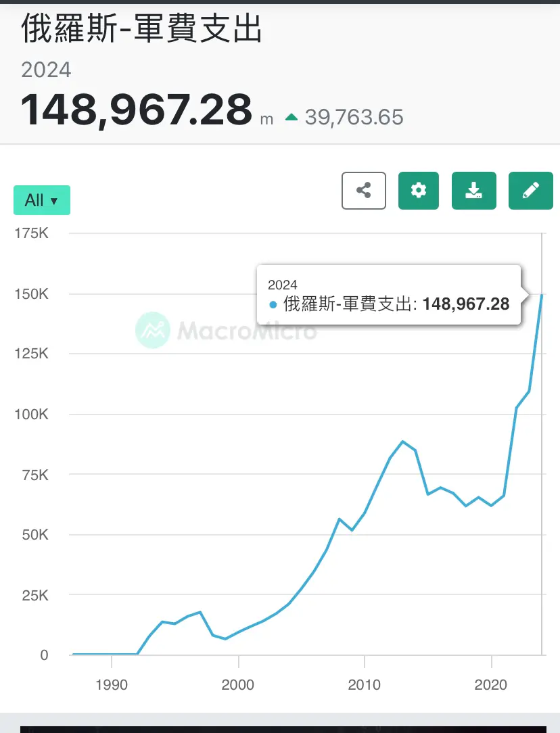Expand the All time range dropdown

click(x=42, y=200)
